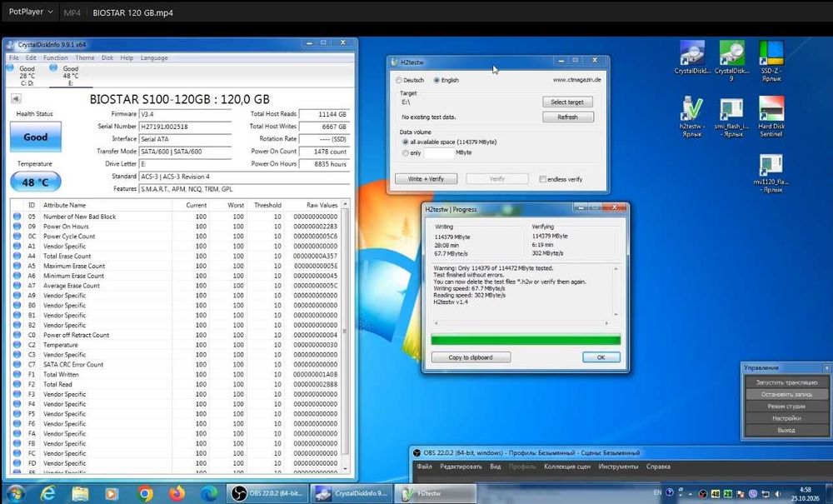Open the SSD-Z desktop shortcut

click(x=771, y=61)
